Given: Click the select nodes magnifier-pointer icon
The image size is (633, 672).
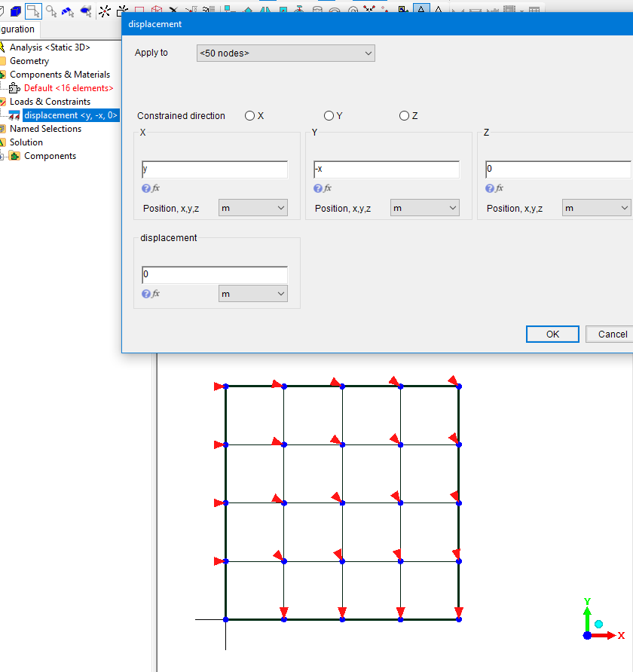Looking at the screenshot, I should 50,11.
